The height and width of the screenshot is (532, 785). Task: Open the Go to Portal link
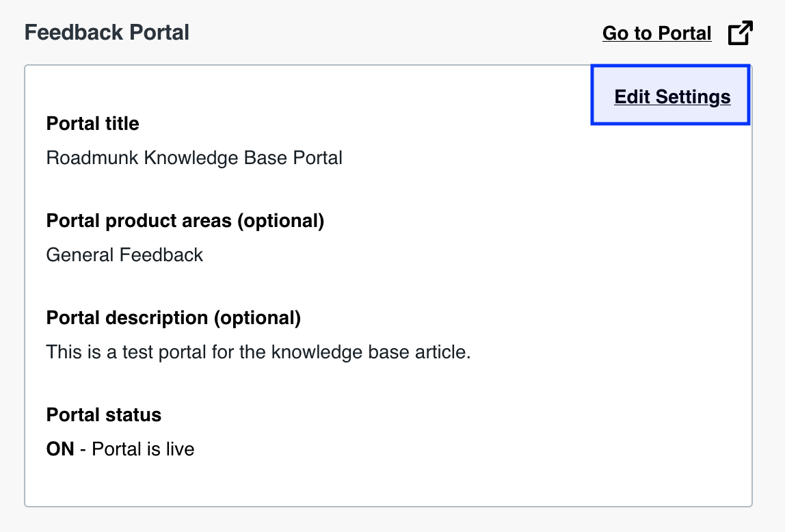(657, 33)
